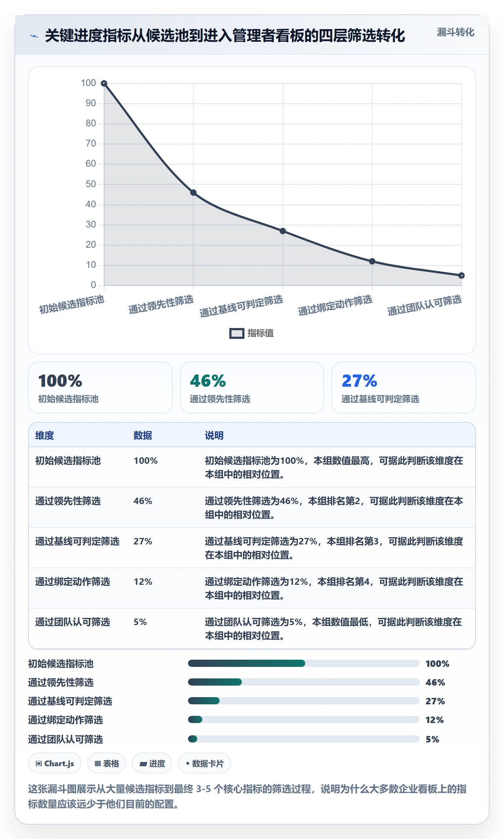This screenshot has width=504, height=839.
Task: Select the chart point at 通过团队认可筛选
Action: point(462,275)
